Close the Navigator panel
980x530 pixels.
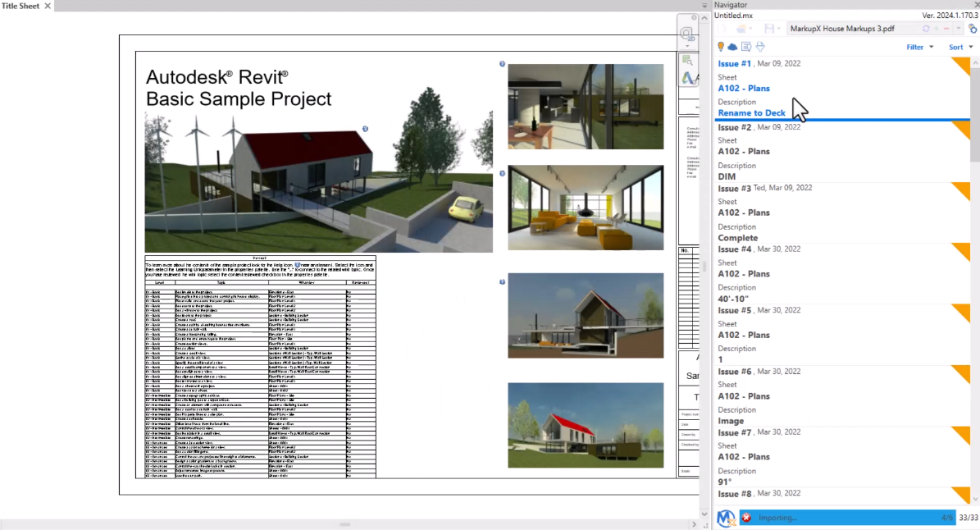pyautogui.click(x=976, y=4)
